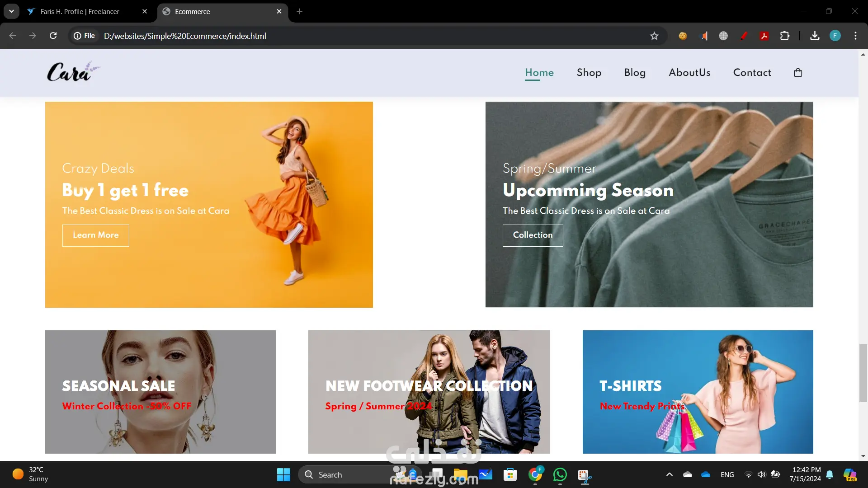Screen dimensions: 868x488
Task: Show hidden system tray icons chevron
Action: click(x=670, y=474)
